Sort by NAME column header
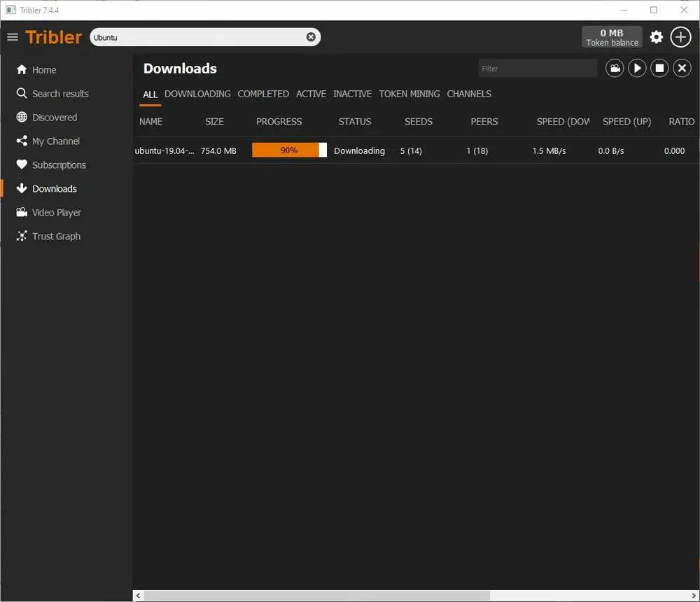The width and height of the screenshot is (700, 602). pyautogui.click(x=151, y=122)
